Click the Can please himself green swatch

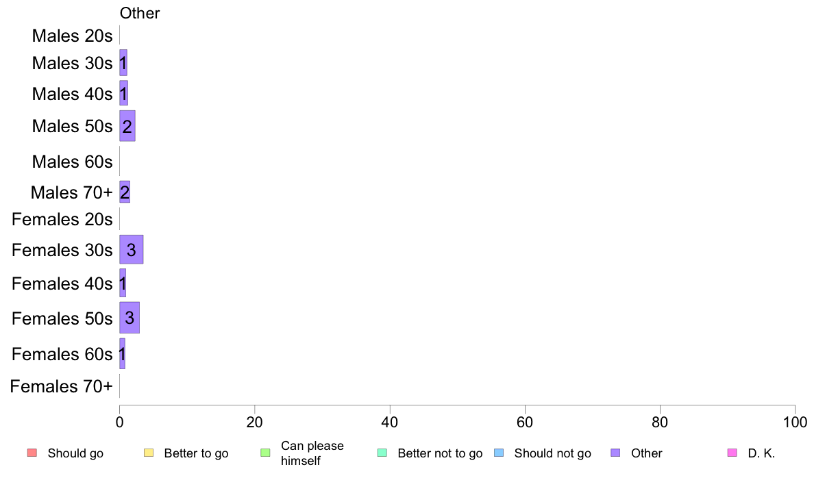coord(265,453)
